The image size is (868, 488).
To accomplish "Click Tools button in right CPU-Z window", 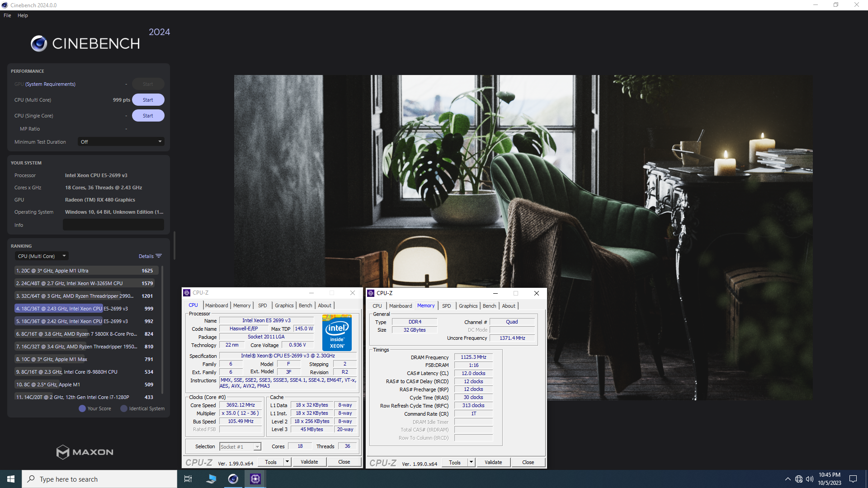I will pyautogui.click(x=455, y=462).
